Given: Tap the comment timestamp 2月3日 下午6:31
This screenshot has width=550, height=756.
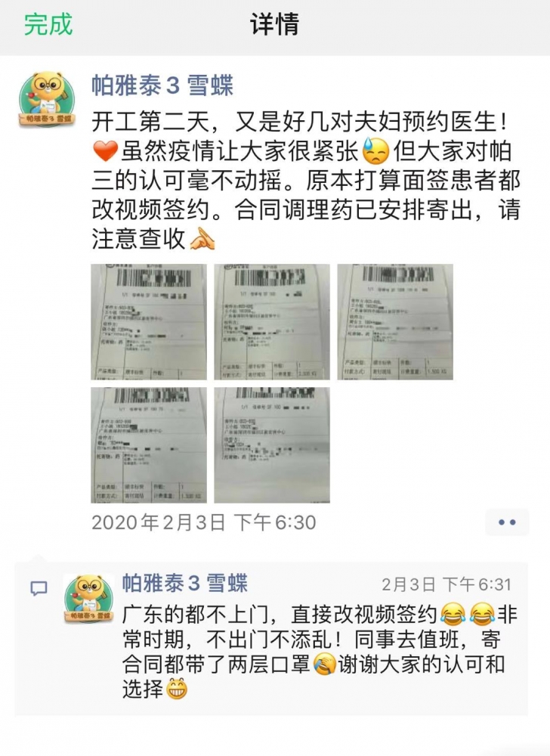Looking at the screenshot, I should tap(446, 584).
